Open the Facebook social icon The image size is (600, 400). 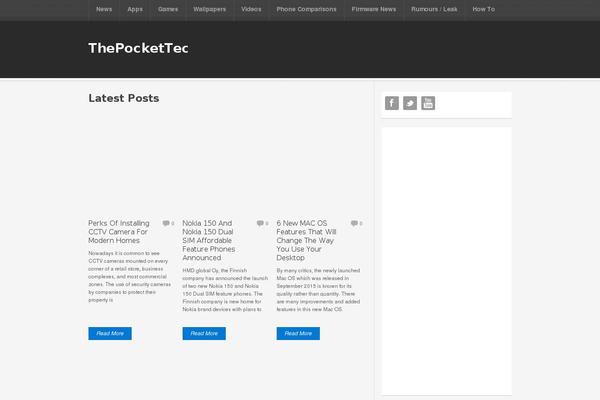click(391, 103)
